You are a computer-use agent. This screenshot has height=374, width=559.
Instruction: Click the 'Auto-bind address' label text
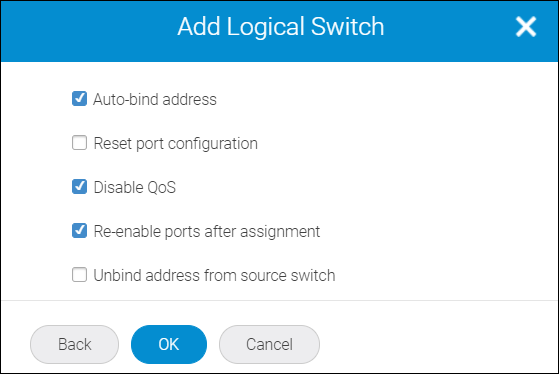click(155, 99)
